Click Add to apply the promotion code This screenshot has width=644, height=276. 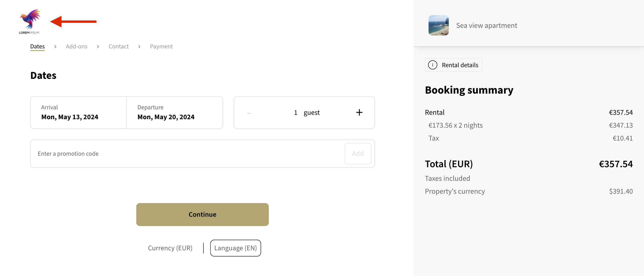pos(357,154)
